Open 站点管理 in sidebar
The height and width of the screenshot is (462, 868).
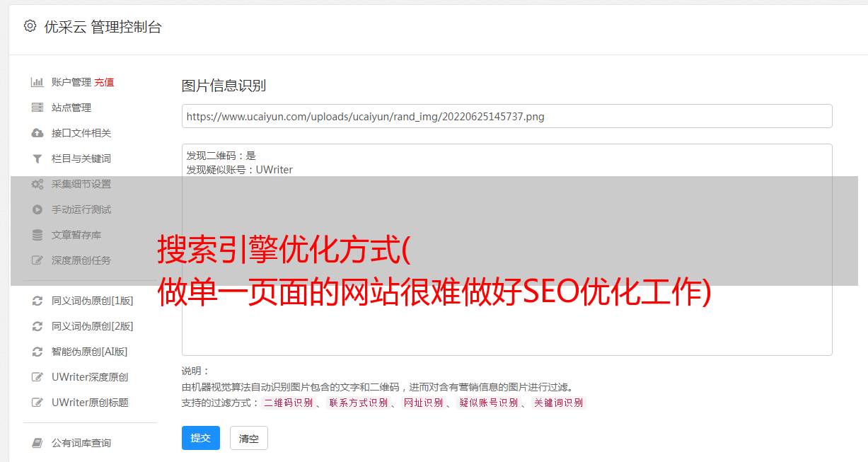coord(71,108)
